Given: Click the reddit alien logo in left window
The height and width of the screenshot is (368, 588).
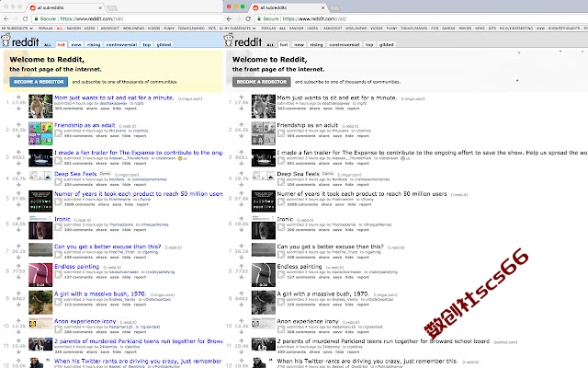Looking at the screenshot, I should click(x=6, y=40).
